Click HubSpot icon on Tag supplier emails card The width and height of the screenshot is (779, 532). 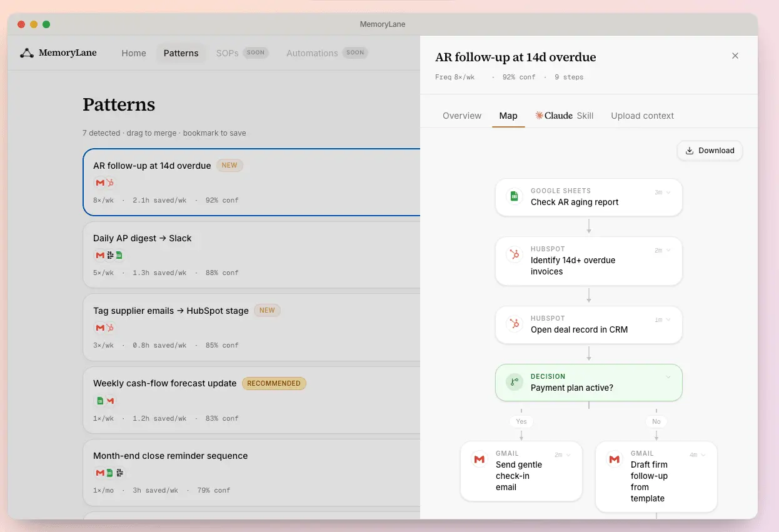point(110,328)
